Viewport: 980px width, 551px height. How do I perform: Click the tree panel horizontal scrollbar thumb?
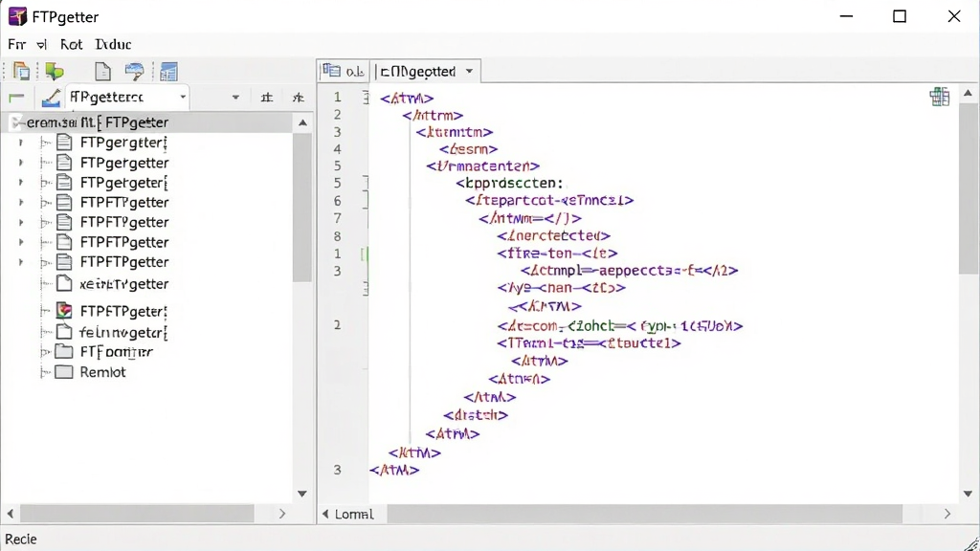(138, 514)
